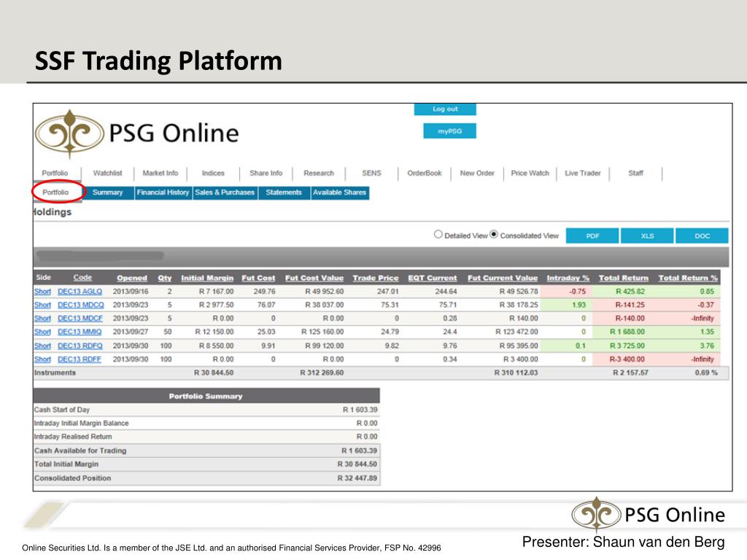Image resolution: width=747 pixels, height=560 pixels.
Task: Switch to the Summary tab
Action: coord(108,192)
